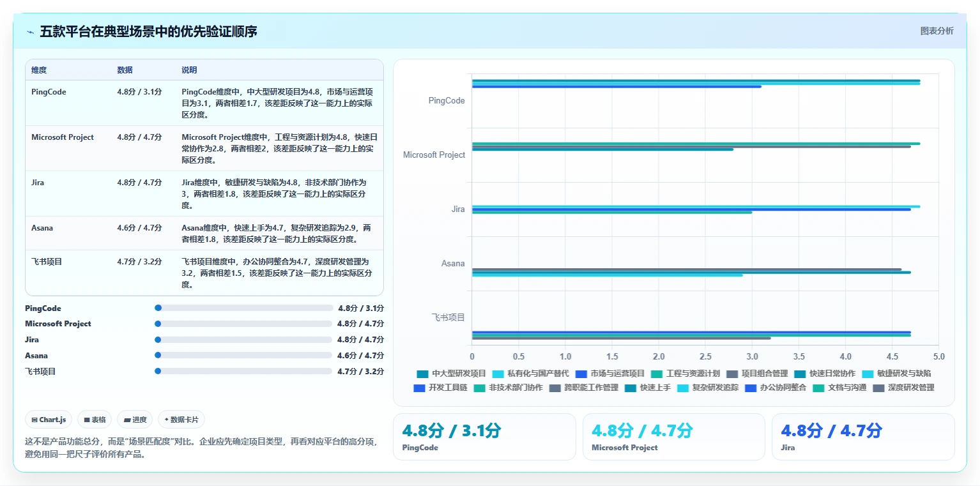Toggle the 快速日常协作 legend item
This screenshot has height=486, width=980.
coord(825,374)
